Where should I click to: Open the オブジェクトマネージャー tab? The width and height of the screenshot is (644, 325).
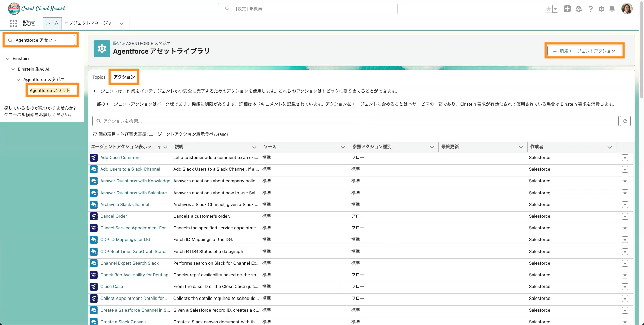pyautogui.click(x=90, y=23)
